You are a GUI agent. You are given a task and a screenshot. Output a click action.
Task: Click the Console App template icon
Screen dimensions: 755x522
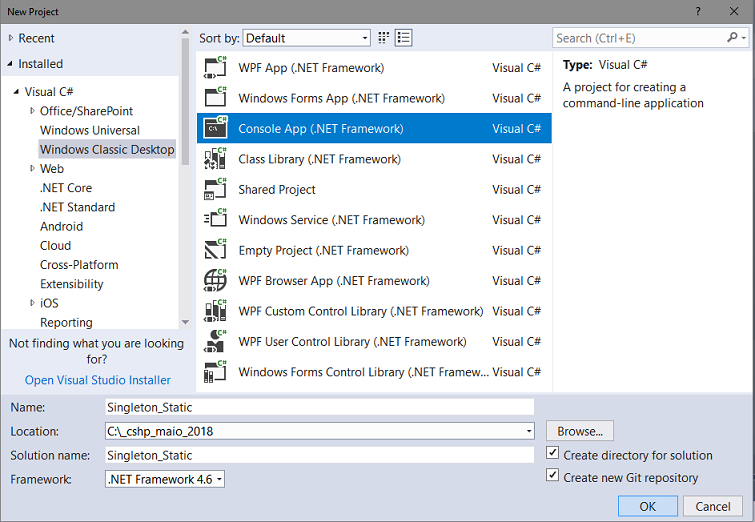click(x=215, y=129)
